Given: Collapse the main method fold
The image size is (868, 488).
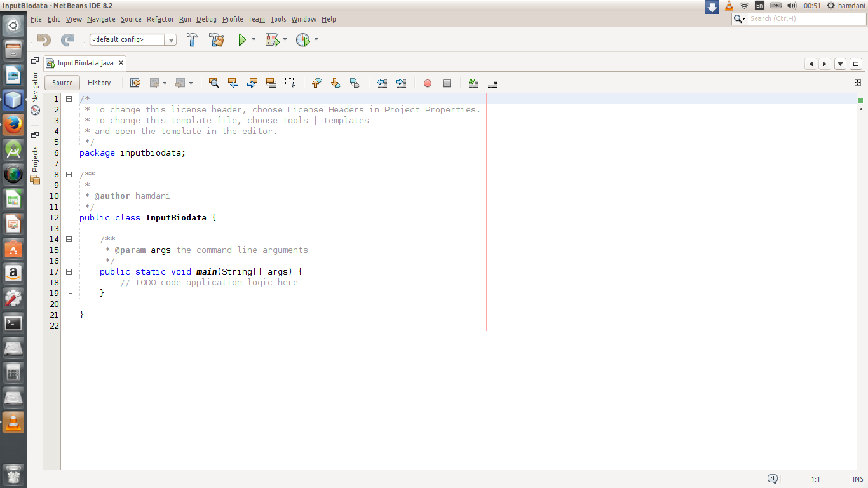Looking at the screenshot, I should [x=68, y=271].
